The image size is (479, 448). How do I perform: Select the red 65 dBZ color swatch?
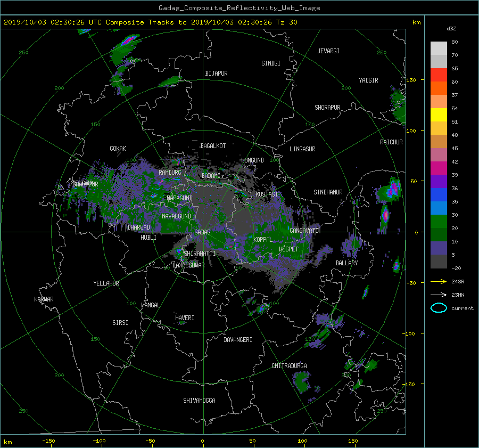click(439, 75)
